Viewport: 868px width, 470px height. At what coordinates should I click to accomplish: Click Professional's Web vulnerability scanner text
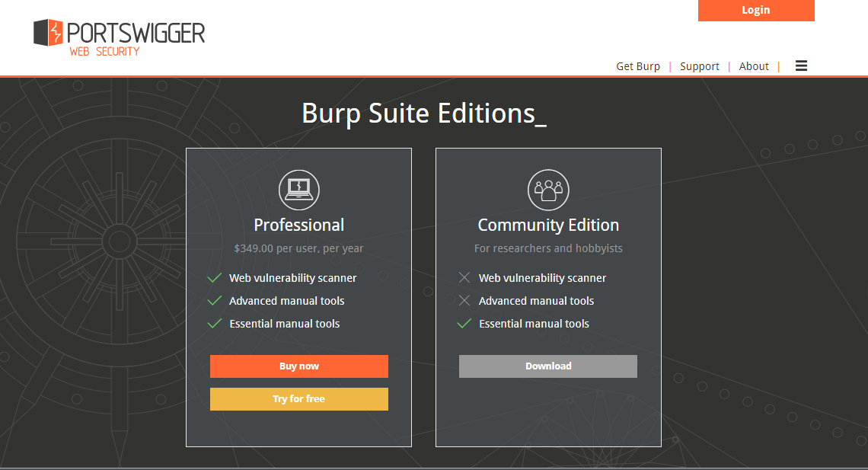click(x=293, y=278)
